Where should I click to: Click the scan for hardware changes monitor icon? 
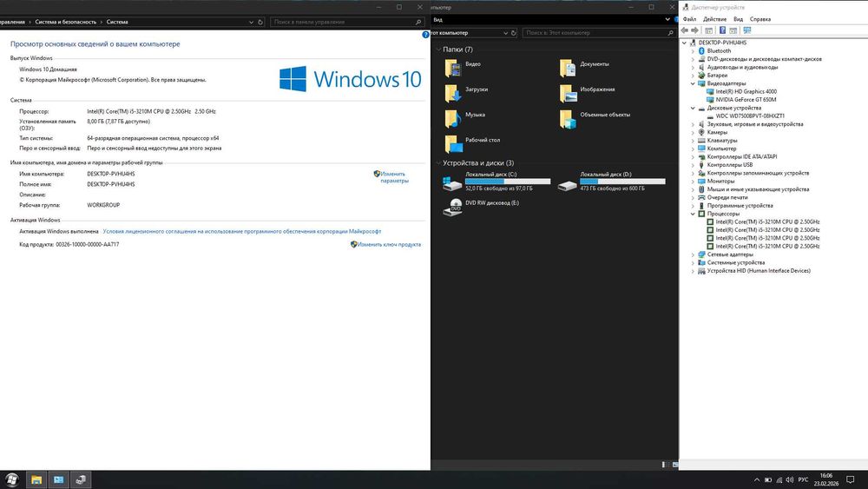746,30
